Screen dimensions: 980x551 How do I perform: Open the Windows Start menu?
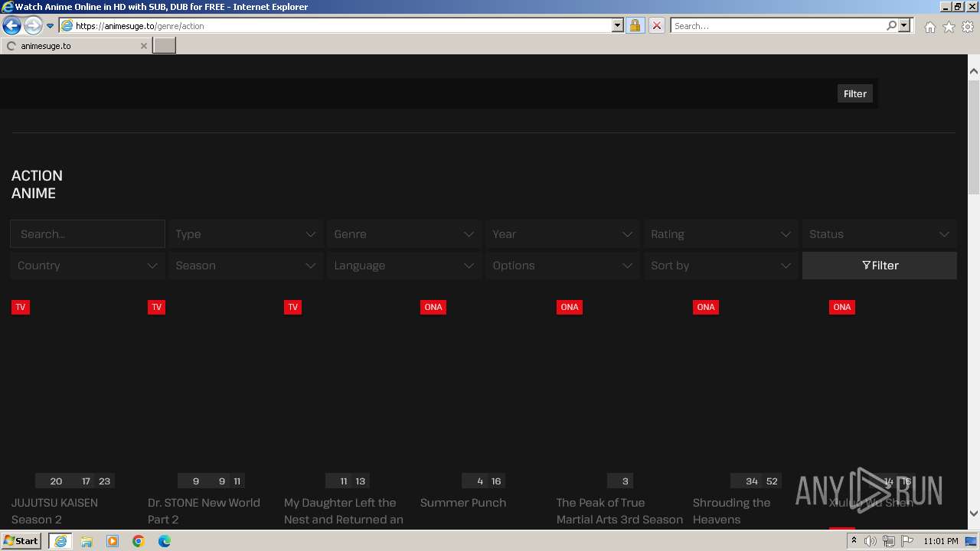pos(21,541)
